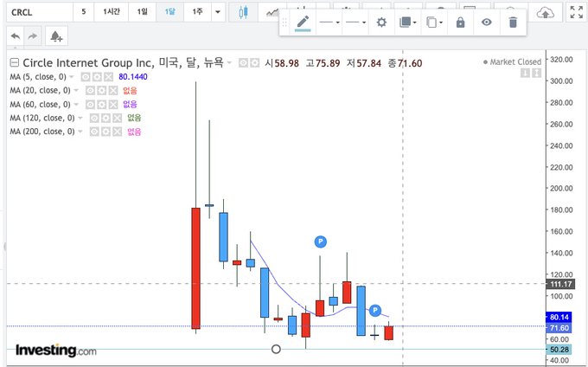Click the up-down arrow pane button
The image size is (588, 367).
[537, 74]
